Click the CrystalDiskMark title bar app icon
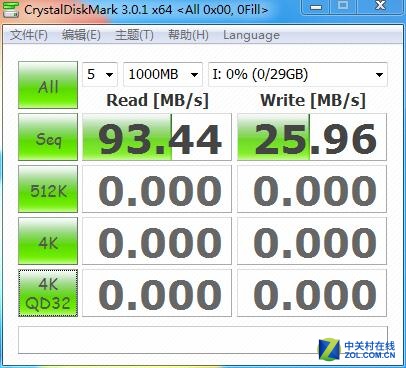 [11, 9]
